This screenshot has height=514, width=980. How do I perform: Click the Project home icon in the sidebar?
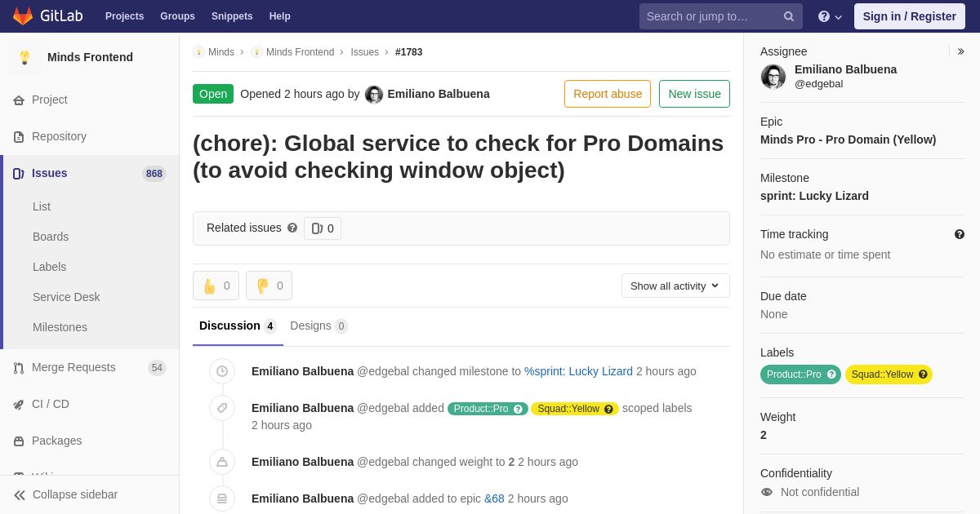click(x=19, y=100)
